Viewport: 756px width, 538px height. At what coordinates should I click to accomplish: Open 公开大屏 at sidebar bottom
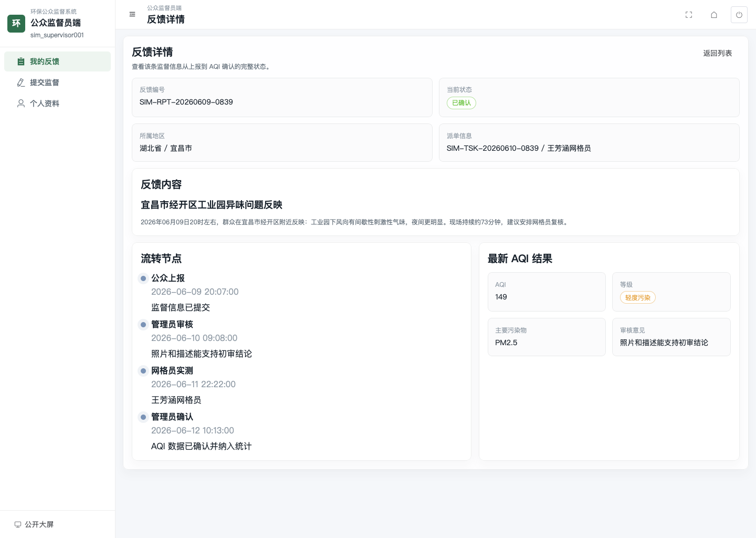34,524
